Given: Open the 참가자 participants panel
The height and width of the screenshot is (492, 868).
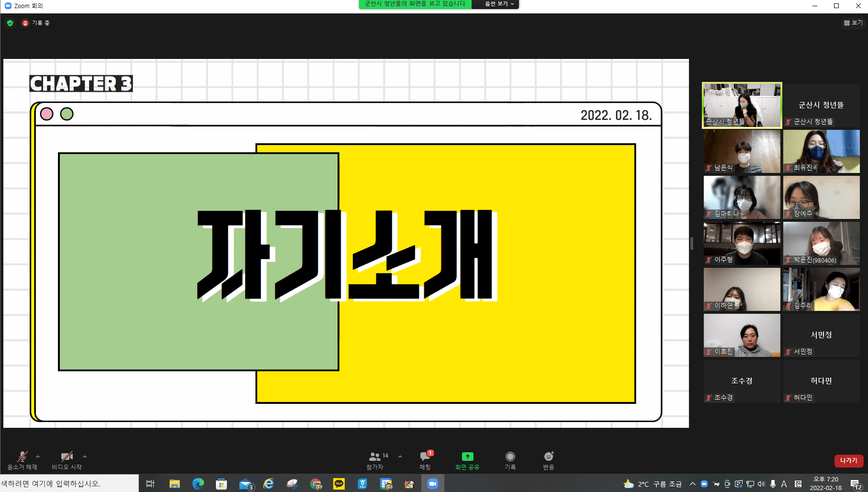Looking at the screenshot, I should 375,460.
